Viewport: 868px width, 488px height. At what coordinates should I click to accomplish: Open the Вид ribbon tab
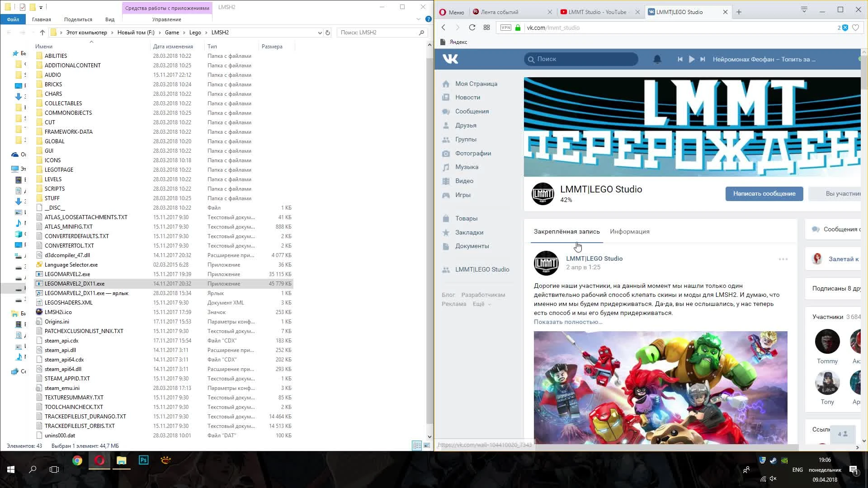click(110, 19)
